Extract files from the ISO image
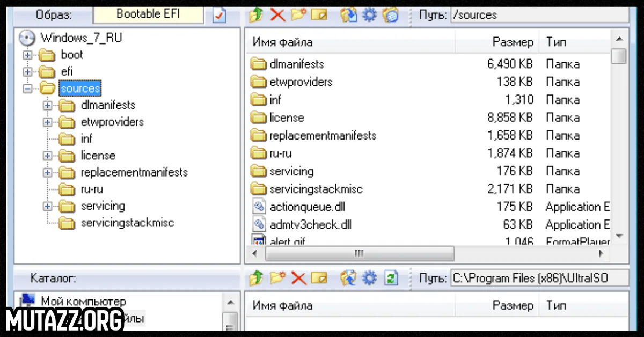Screen dimensions: 644x337 pyautogui.click(x=349, y=15)
